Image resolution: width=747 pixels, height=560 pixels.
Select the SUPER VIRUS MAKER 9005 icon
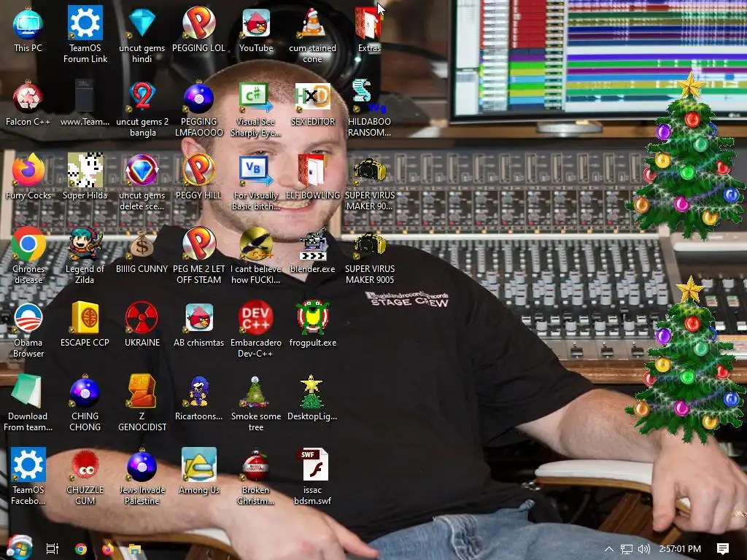[x=369, y=244]
